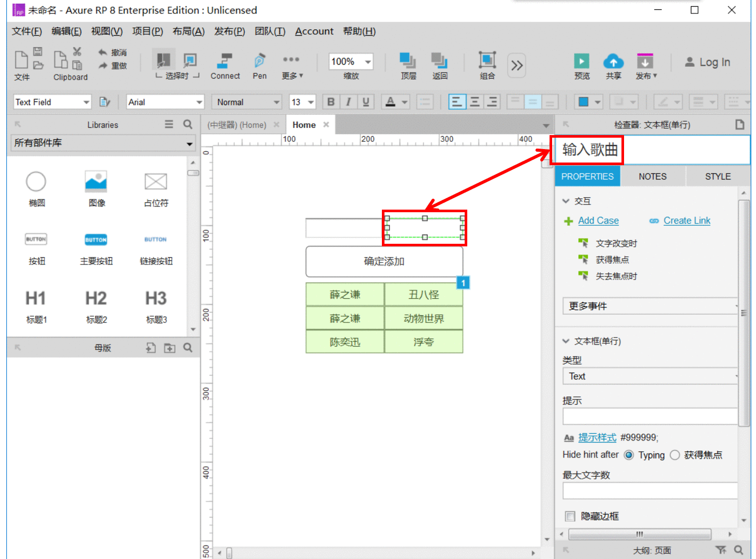This screenshot has width=756, height=559.
Task: Open the font size 13 dropdown
Action: point(303,102)
